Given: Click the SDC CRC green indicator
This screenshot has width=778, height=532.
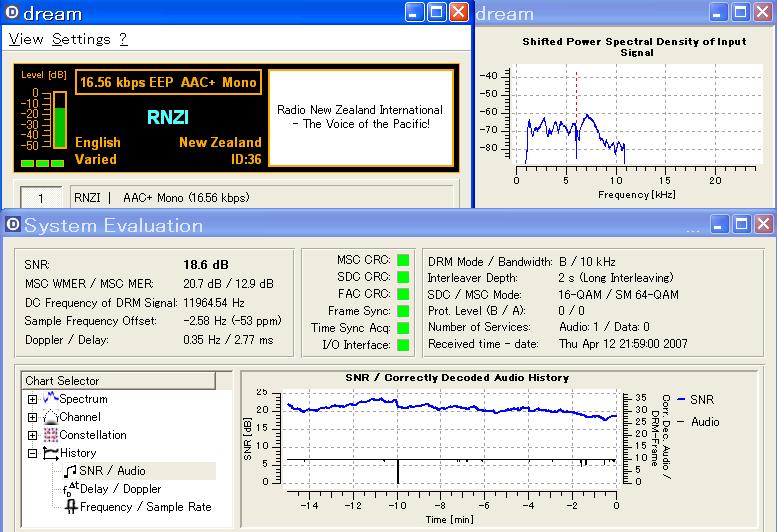Looking at the screenshot, I should [403, 277].
